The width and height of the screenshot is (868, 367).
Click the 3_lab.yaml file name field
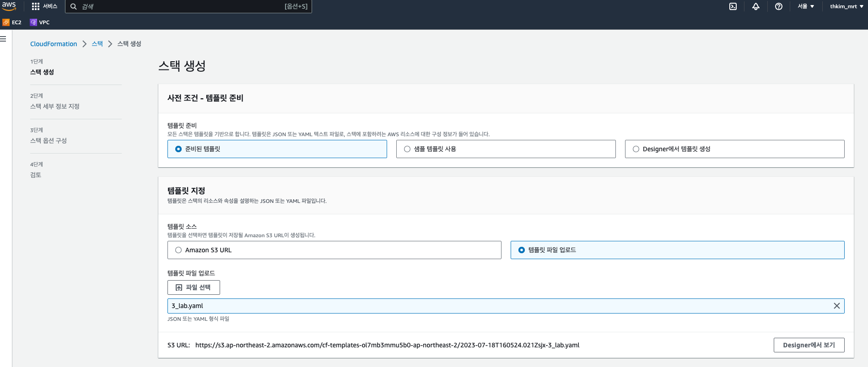click(506, 306)
